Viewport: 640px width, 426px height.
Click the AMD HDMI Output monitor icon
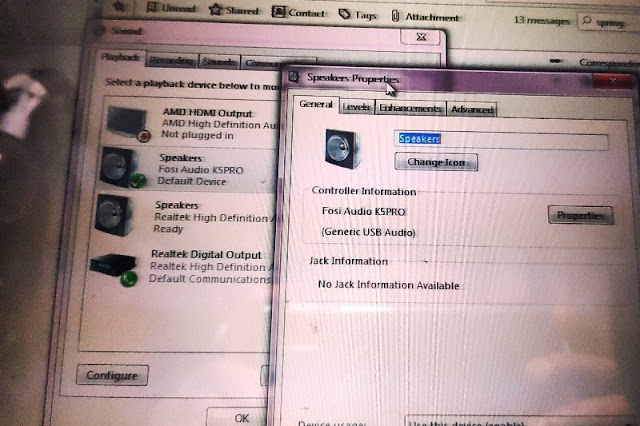(127, 123)
